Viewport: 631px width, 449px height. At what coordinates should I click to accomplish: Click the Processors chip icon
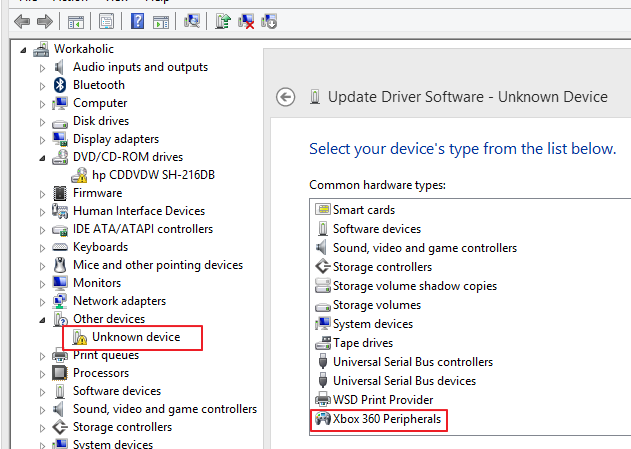[x=60, y=373]
